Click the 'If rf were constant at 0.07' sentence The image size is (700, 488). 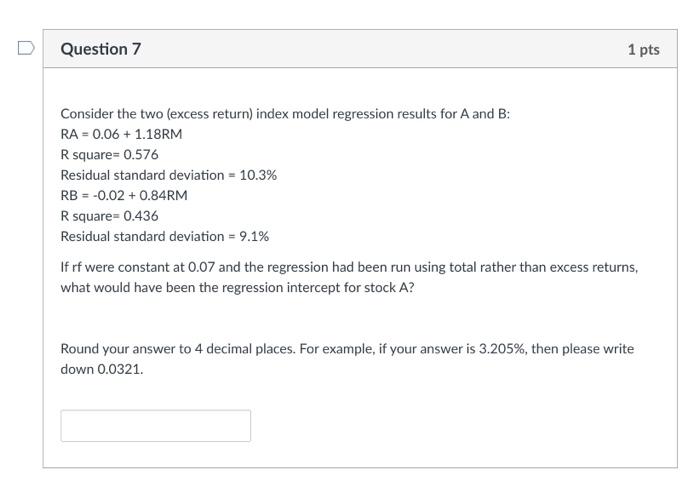(200, 267)
